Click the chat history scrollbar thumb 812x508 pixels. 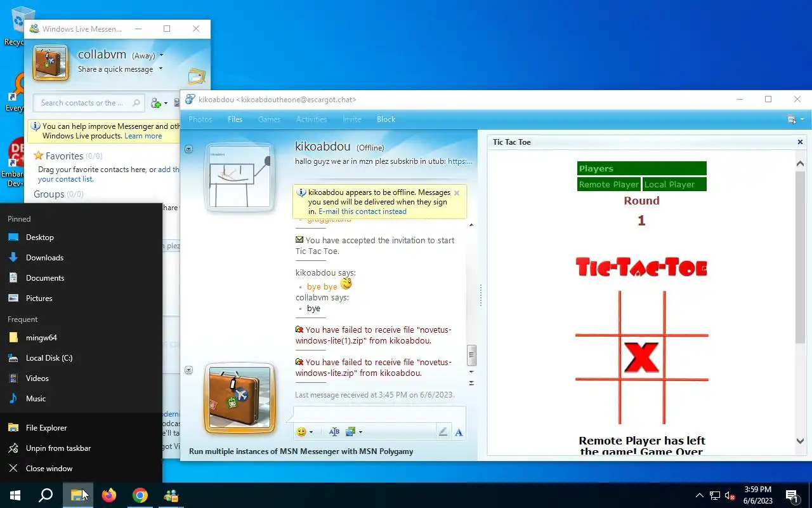pyautogui.click(x=471, y=355)
